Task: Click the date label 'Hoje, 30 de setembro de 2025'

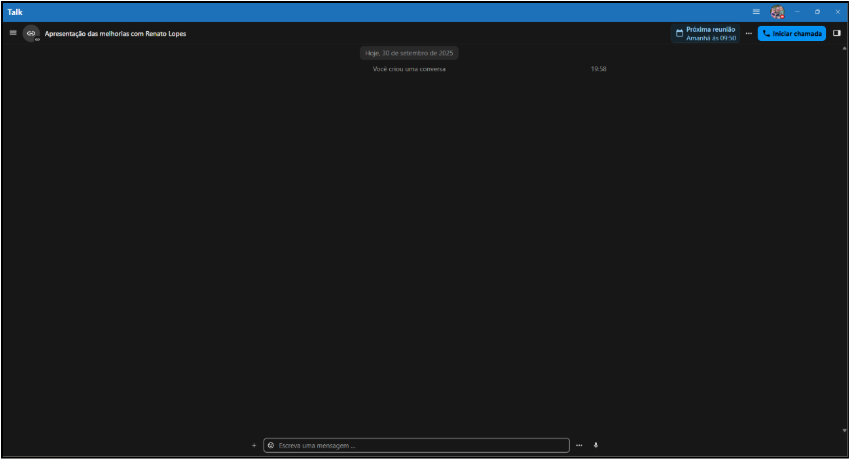Action: coord(410,52)
